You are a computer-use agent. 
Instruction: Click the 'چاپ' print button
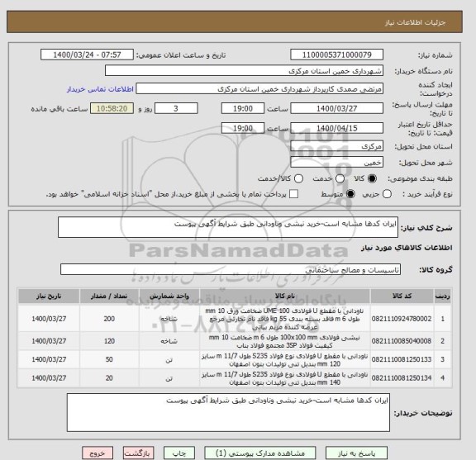point(179,453)
